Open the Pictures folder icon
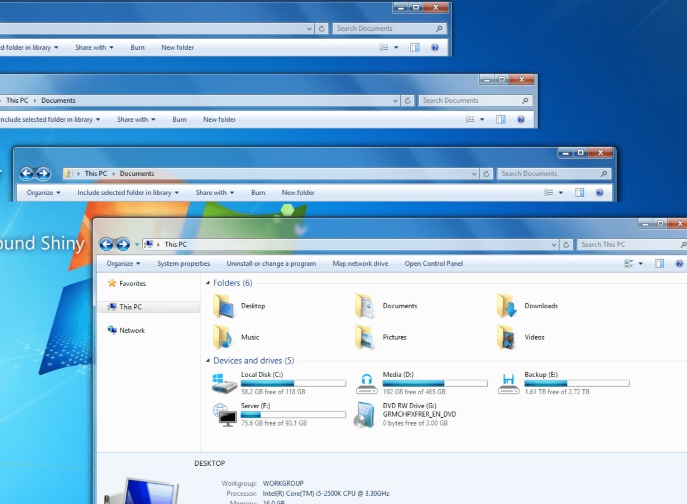 pyautogui.click(x=365, y=337)
